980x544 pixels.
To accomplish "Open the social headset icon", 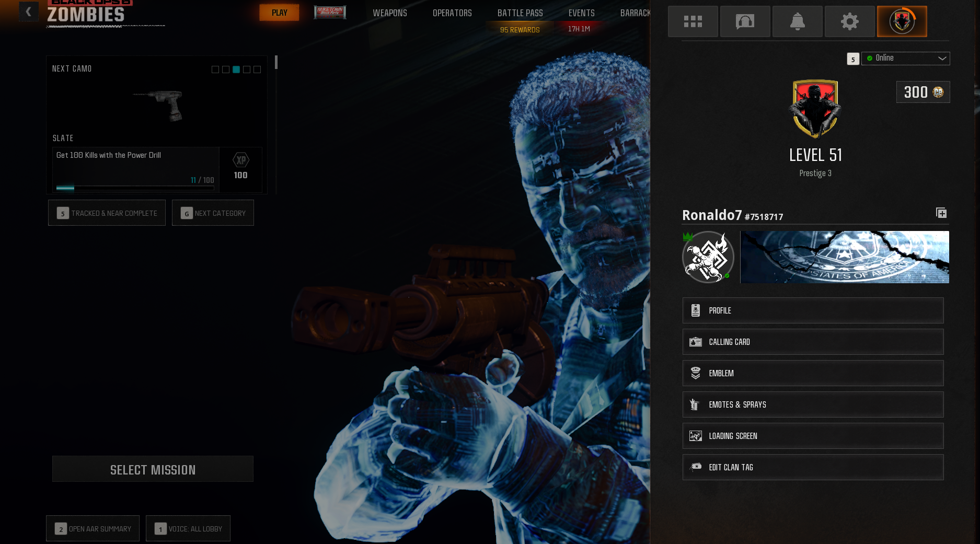I will [x=745, y=21].
